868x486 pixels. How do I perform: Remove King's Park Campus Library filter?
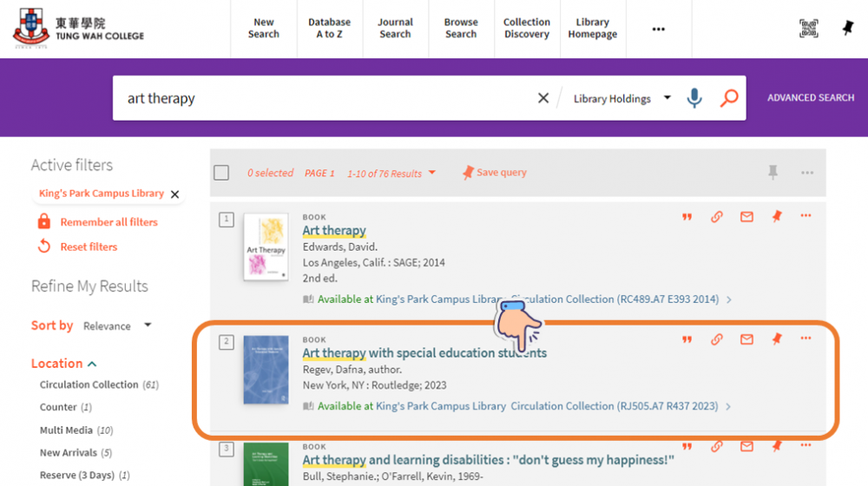pyautogui.click(x=175, y=194)
